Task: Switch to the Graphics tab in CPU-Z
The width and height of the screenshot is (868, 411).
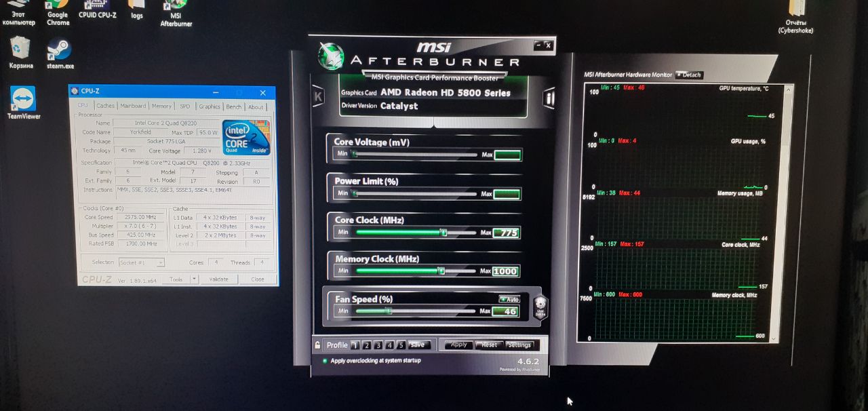Action: (210, 106)
